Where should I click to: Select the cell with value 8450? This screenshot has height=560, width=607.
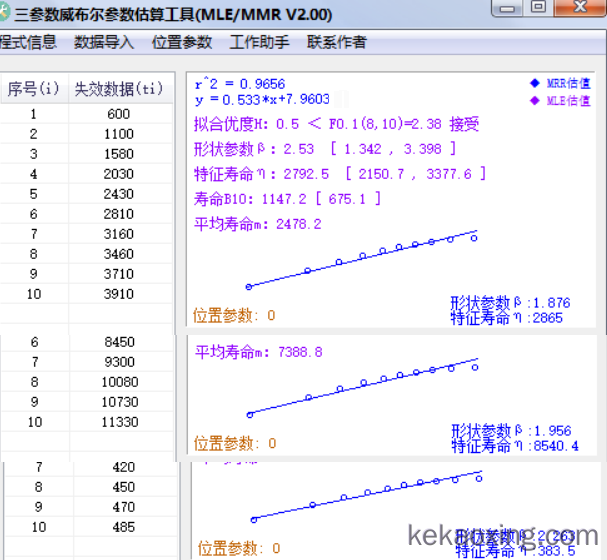point(120,342)
